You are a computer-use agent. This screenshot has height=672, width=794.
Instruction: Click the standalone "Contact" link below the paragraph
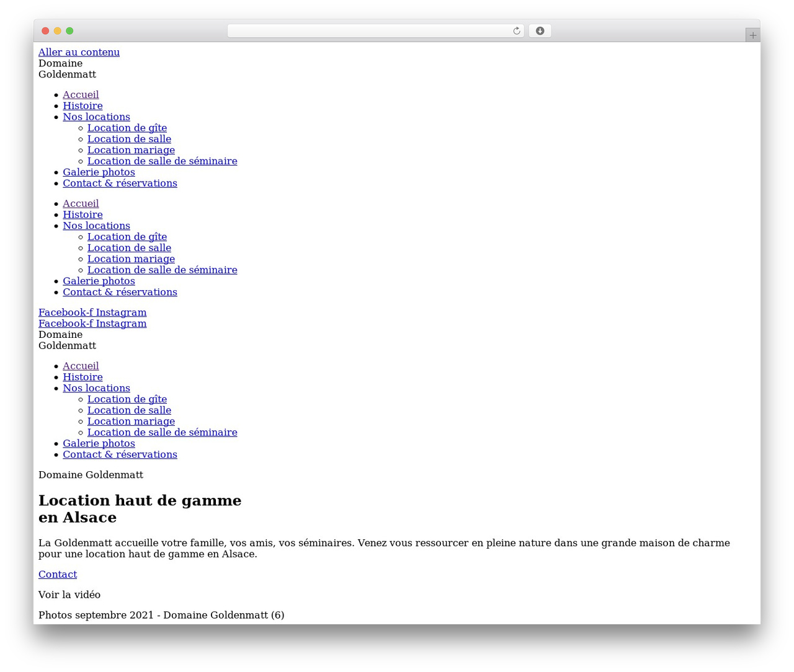[58, 575]
